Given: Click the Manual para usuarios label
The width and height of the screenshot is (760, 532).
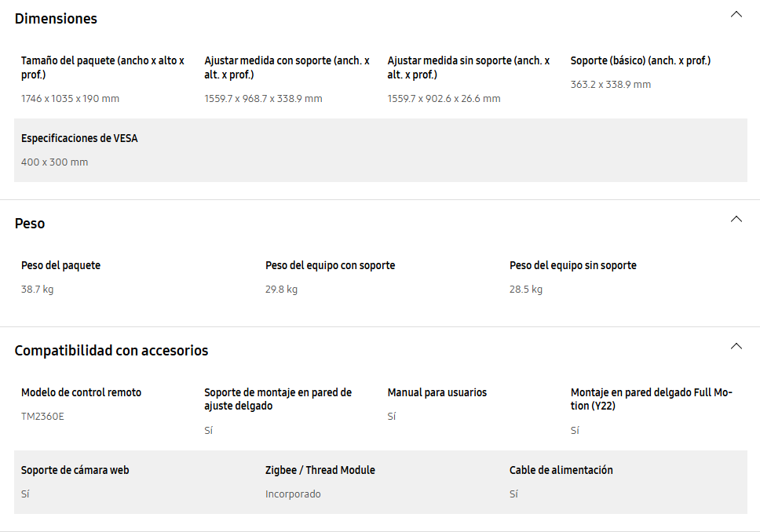Looking at the screenshot, I should 437,392.
